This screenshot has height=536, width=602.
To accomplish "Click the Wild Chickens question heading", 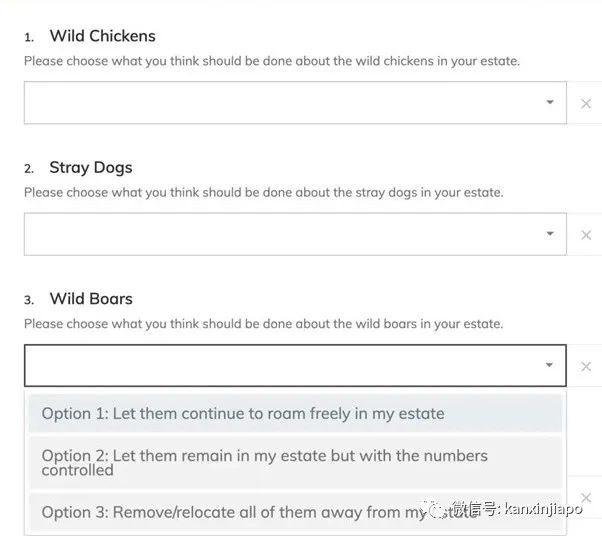I will point(102,36).
